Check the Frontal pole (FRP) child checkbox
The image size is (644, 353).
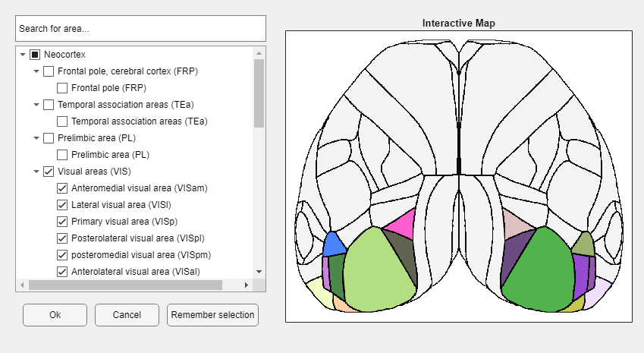point(62,88)
